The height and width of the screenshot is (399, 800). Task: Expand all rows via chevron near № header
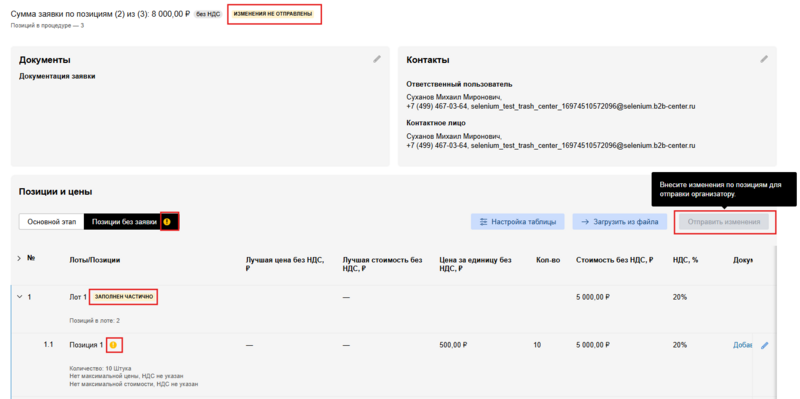click(19, 259)
